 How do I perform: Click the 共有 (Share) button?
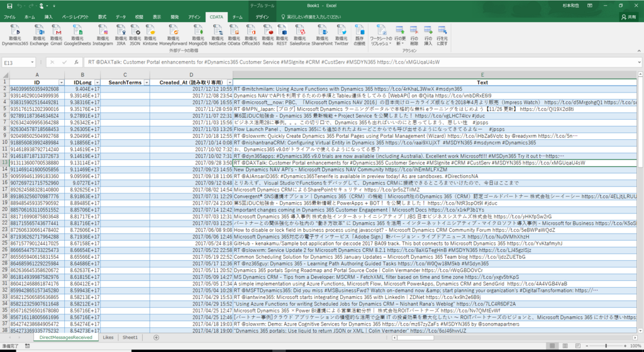pyautogui.click(x=629, y=17)
